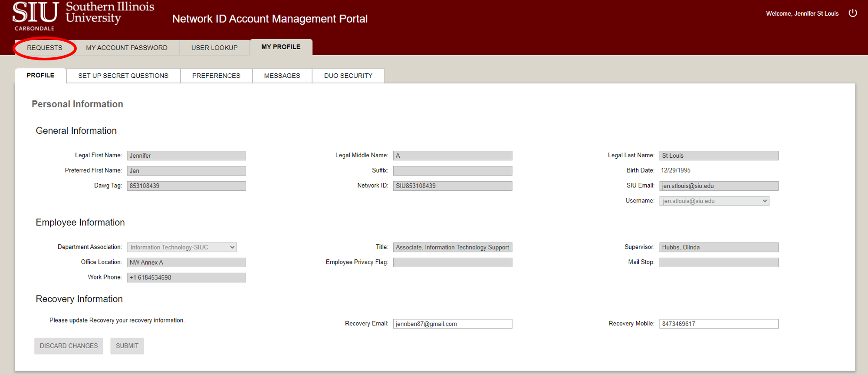Click the Title field

453,247
